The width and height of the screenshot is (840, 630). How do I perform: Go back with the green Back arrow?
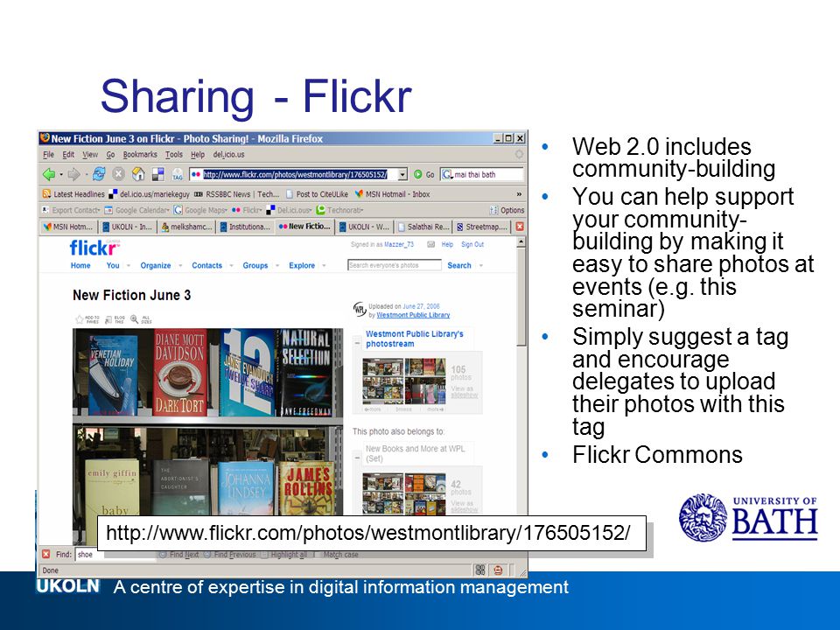[49, 174]
